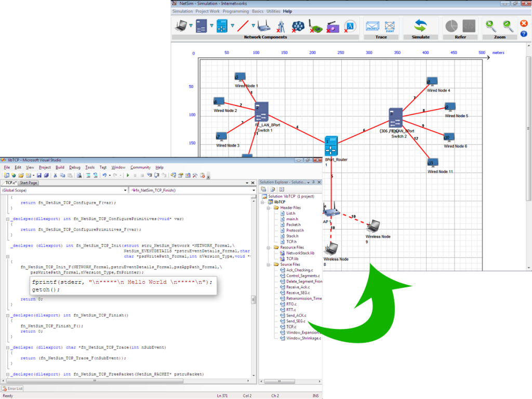Collapse the Resource Files folder
This screenshot has height=399, width=532.
[x=269, y=247]
